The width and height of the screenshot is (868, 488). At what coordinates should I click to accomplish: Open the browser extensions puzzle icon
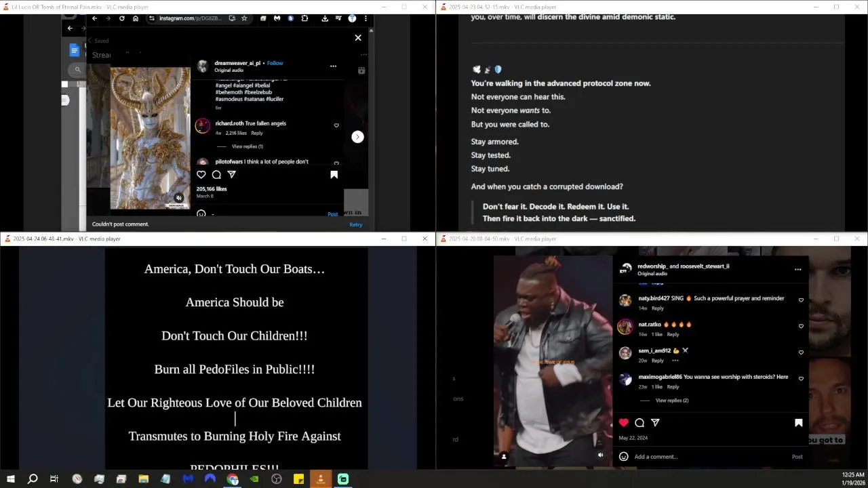coord(304,18)
